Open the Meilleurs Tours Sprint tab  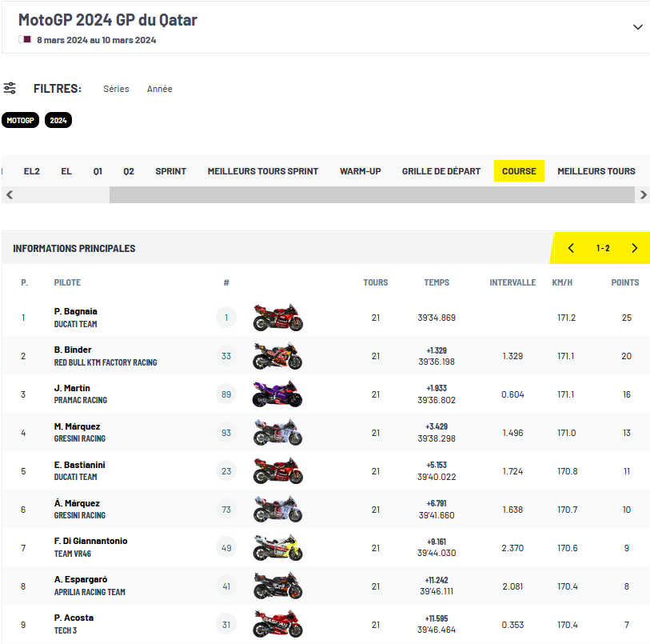coord(262,171)
